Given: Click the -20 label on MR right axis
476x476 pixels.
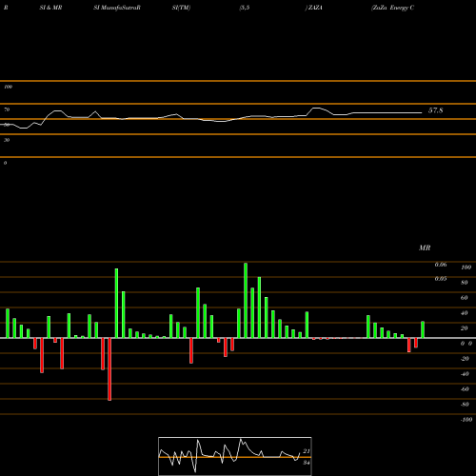Looking at the screenshot, I should [x=465, y=359].
